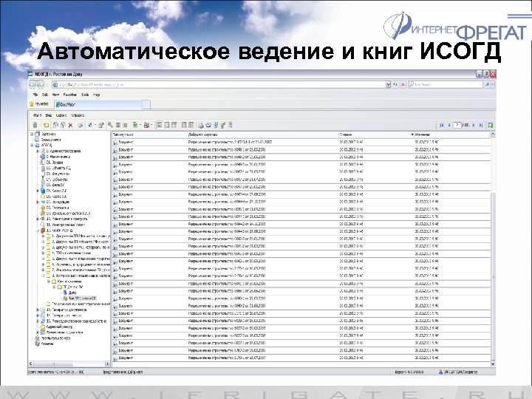The width and height of the screenshot is (532, 399).
Task: Click the Live Search input box
Action: [446, 84]
